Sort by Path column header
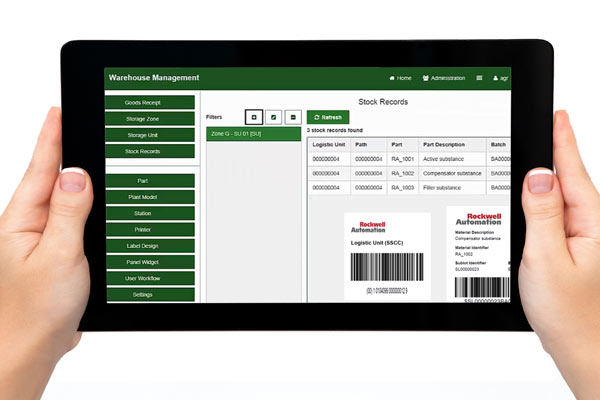Viewport: 600px width, 400px height. click(x=368, y=145)
